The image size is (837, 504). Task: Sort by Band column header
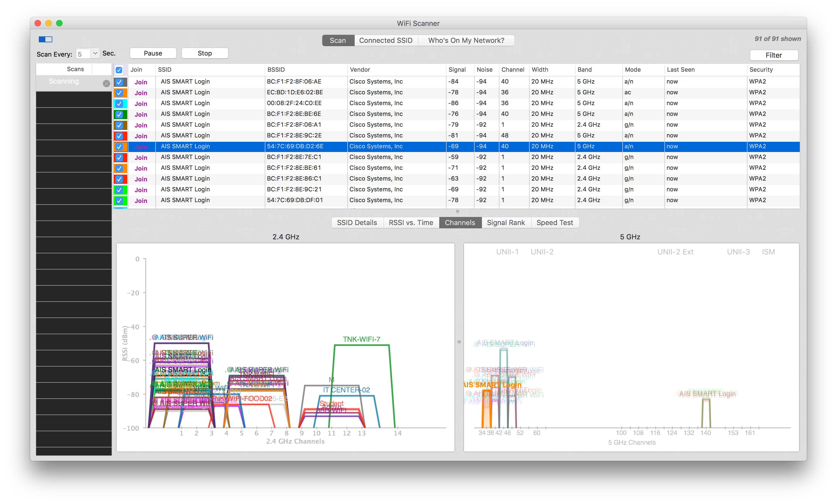pos(599,70)
